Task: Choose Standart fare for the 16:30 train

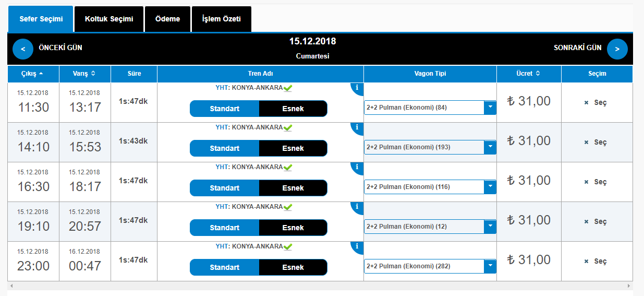Action: tap(224, 188)
